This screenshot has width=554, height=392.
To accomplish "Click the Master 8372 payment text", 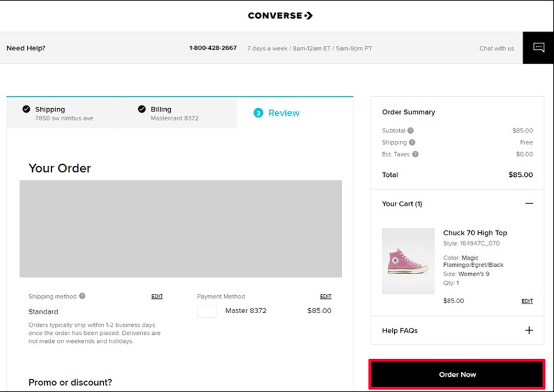I will point(246,311).
